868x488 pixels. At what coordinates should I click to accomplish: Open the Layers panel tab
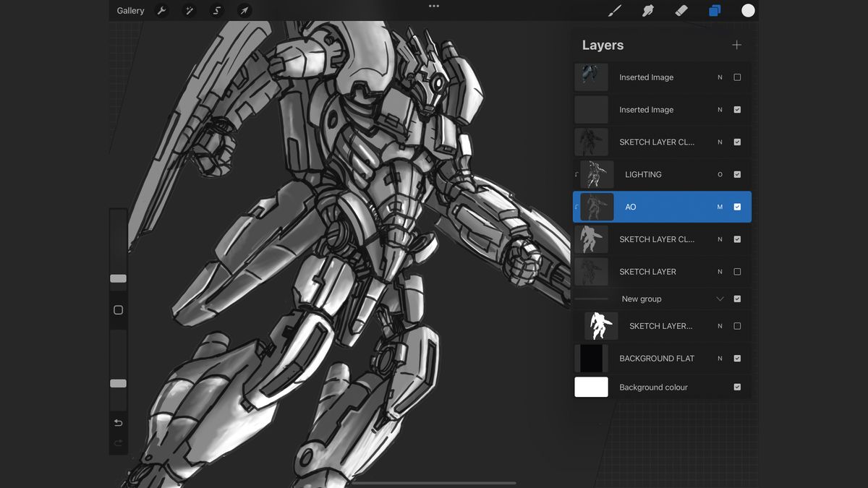point(714,10)
